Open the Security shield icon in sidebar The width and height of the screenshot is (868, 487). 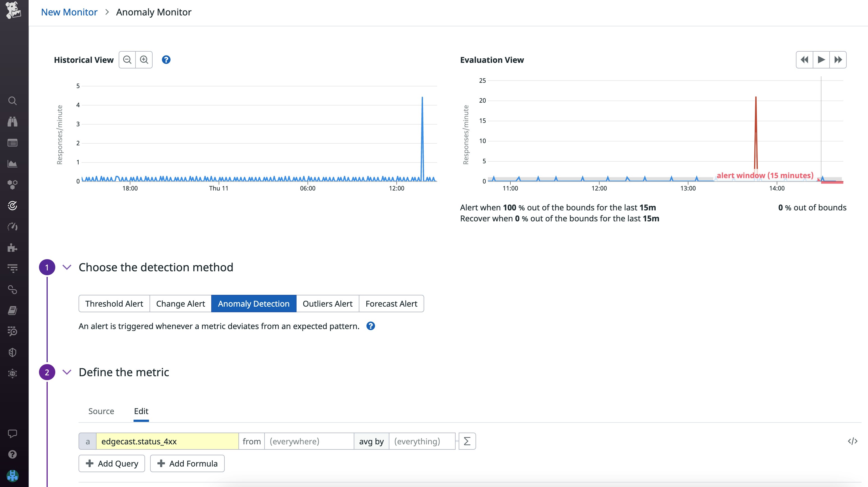click(12, 353)
